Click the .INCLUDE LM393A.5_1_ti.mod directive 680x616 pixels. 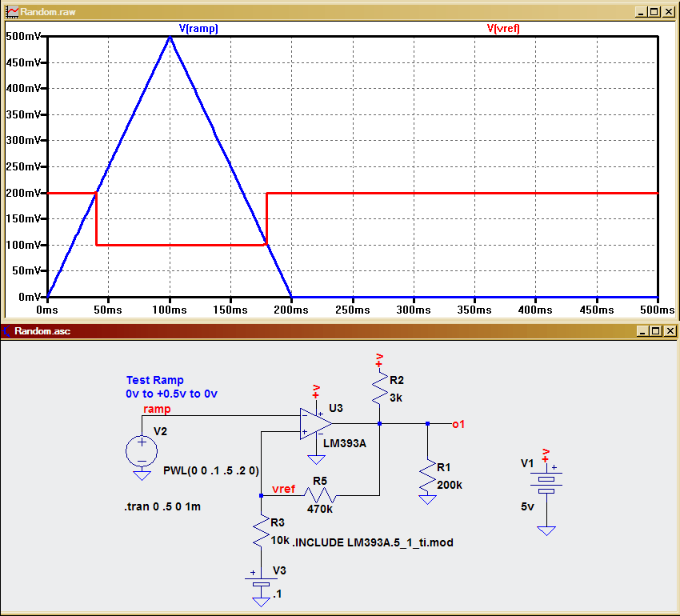click(x=373, y=542)
